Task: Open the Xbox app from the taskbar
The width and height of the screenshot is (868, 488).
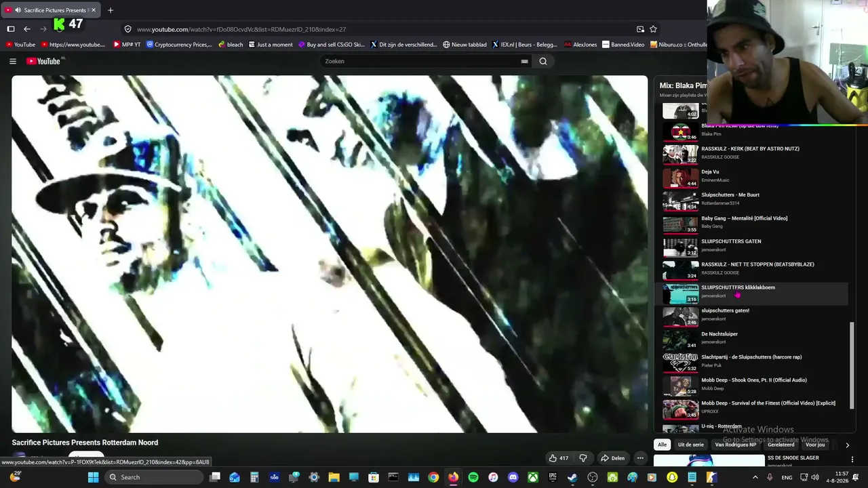Action: (x=533, y=477)
